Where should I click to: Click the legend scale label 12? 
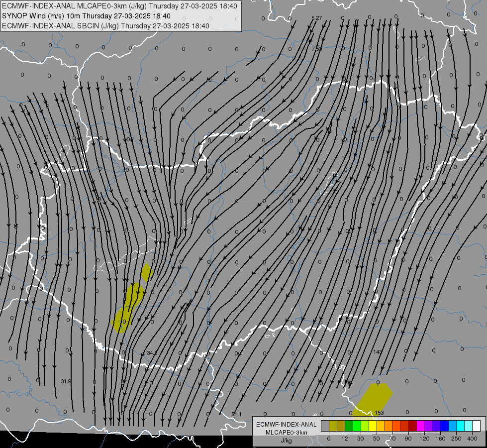pyautogui.click(x=345, y=439)
